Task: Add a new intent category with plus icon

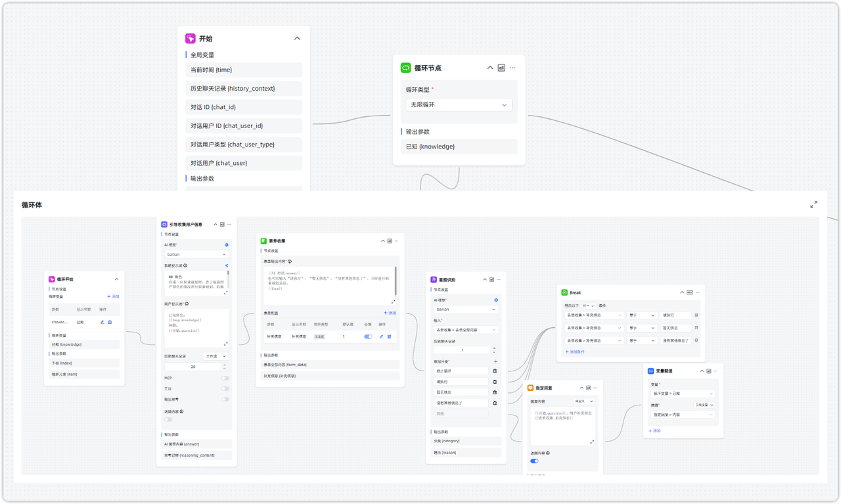Action: click(x=495, y=361)
